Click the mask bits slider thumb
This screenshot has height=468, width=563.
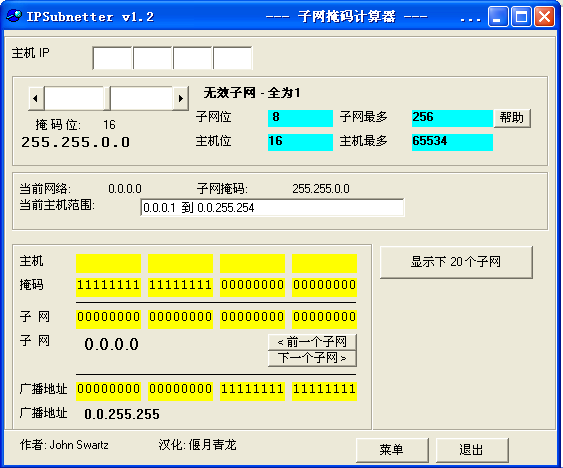[x=107, y=98]
